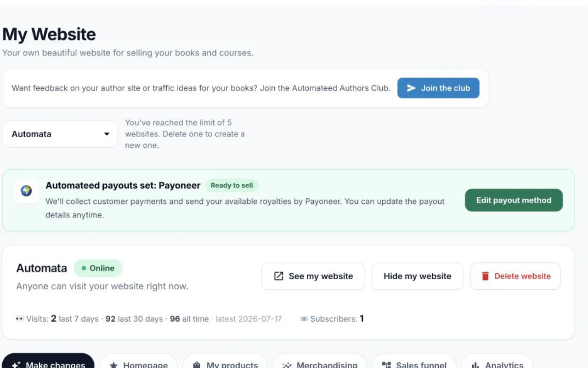
Task: Open the Automata website selector dropdown
Action: 60,134
